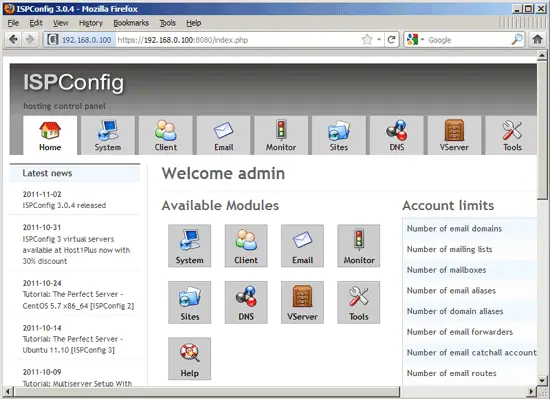Open the Bookmarks menu

(131, 23)
